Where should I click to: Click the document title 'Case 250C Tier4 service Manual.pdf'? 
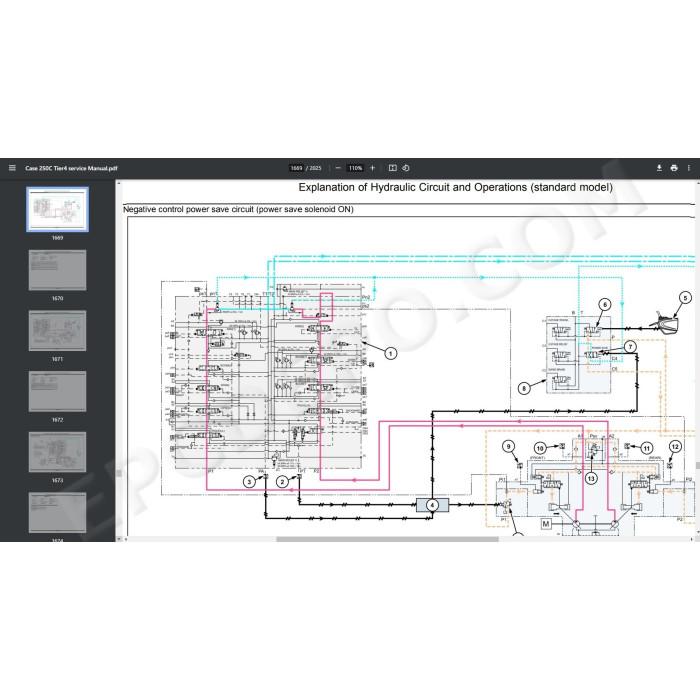(71, 168)
